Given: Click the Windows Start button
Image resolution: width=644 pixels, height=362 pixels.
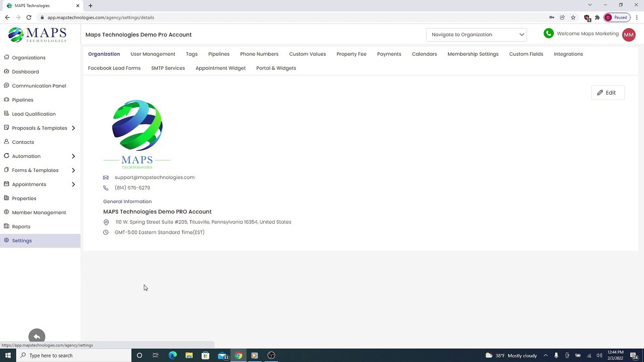Looking at the screenshot, I should coord(8,355).
